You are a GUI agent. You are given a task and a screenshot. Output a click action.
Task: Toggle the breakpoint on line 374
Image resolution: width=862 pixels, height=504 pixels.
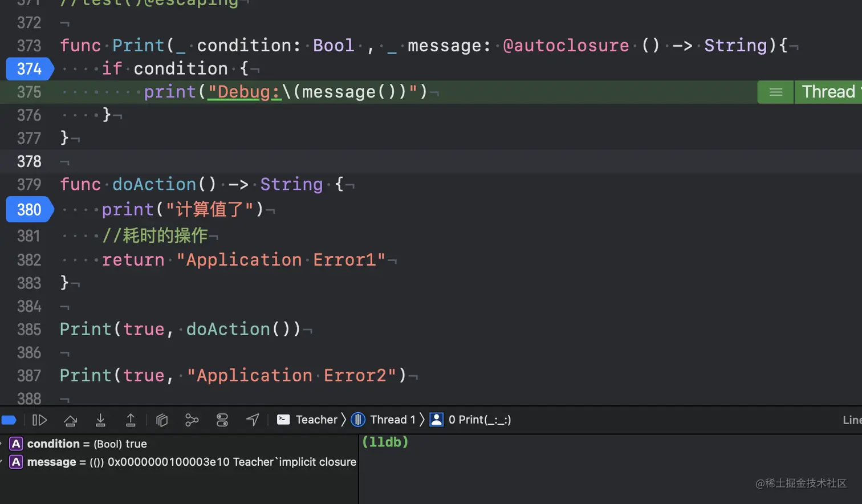click(x=29, y=69)
